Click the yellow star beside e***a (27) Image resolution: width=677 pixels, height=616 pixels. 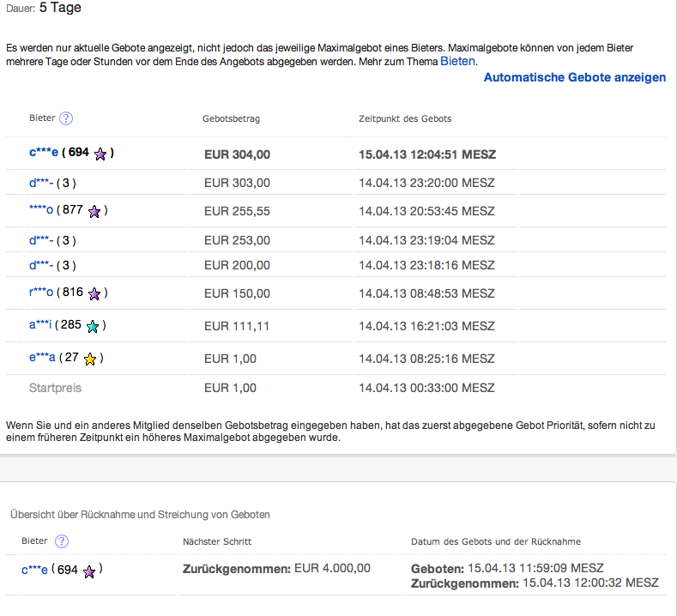(90, 359)
